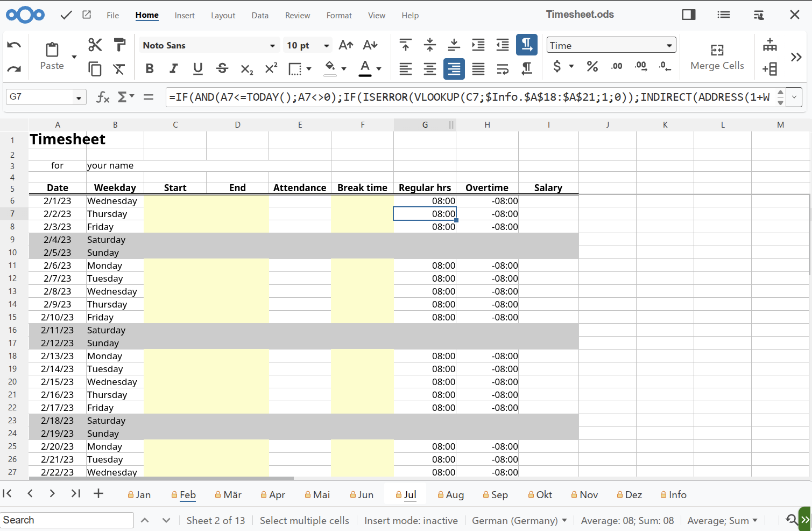Viewport: 812px width, 531px height.
Task: Click the Clone Formatting paintbrush icon
Action: point(119,45)
